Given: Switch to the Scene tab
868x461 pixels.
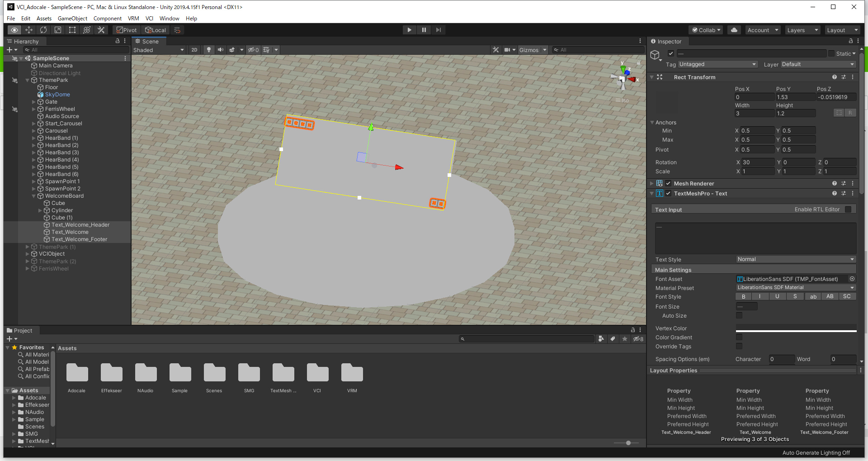Looking at the screenshot, I should [x=149, y=41].
